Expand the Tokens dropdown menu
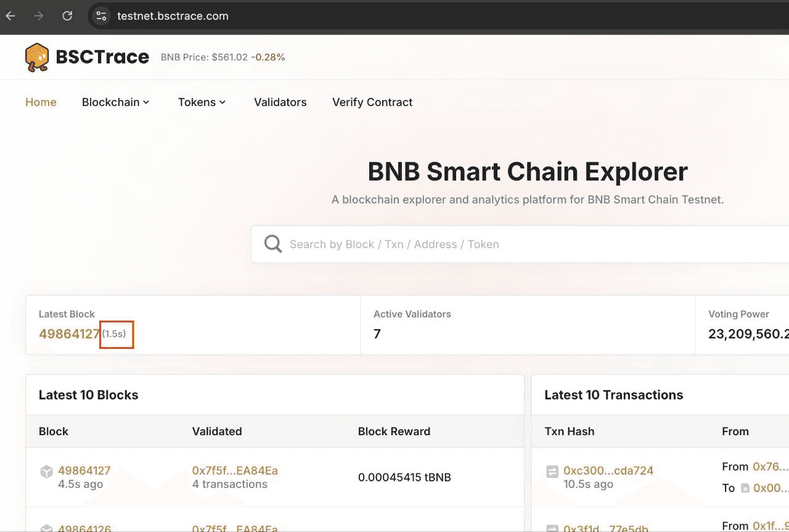789x532 pixels. point(202,102)
